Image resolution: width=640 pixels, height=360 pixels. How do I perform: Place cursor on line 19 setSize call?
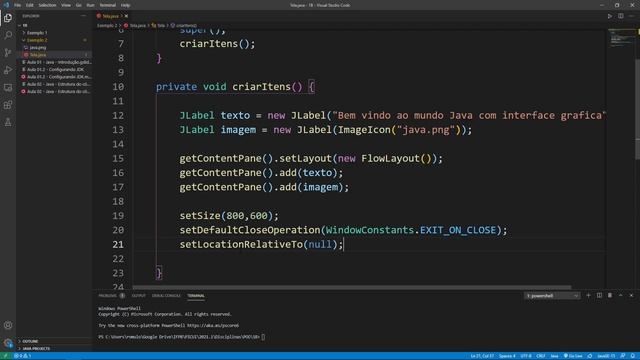(229, 216)
